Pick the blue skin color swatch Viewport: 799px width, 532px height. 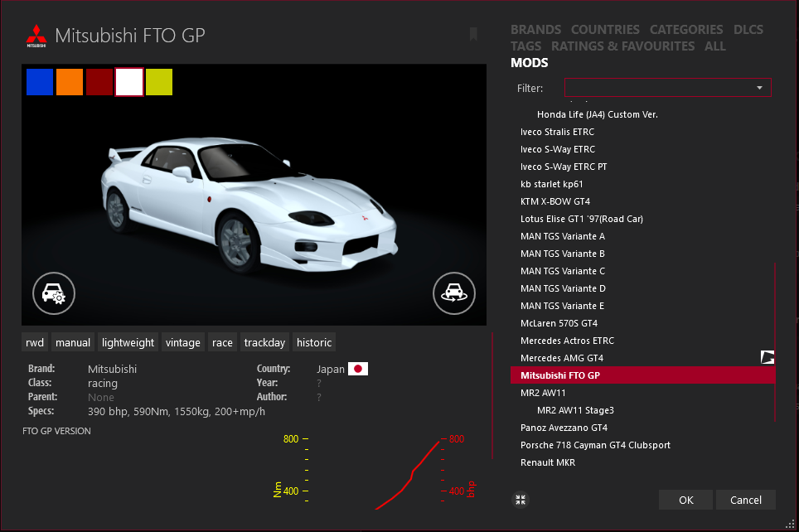(40, 82)
